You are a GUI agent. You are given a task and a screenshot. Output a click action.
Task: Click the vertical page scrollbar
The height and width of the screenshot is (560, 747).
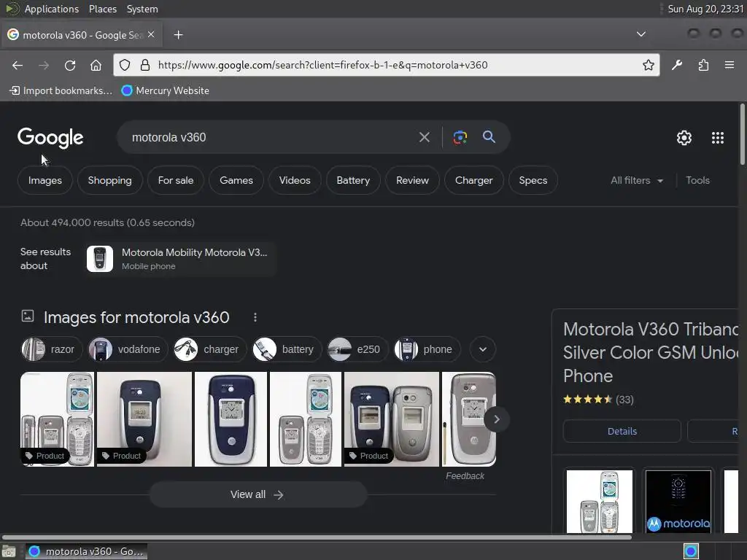pyautogui.click(x=742, y=134)
